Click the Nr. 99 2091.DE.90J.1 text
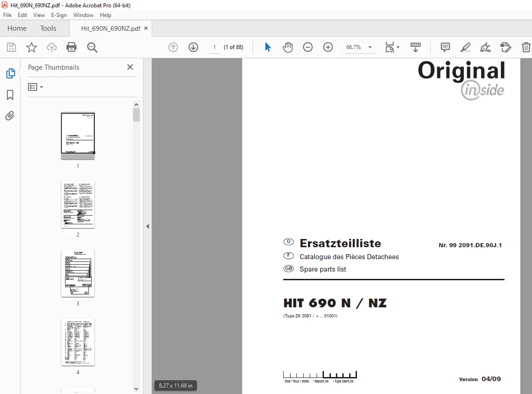The image size is (532, 394). pyautogui.click(x=470, y=245)
